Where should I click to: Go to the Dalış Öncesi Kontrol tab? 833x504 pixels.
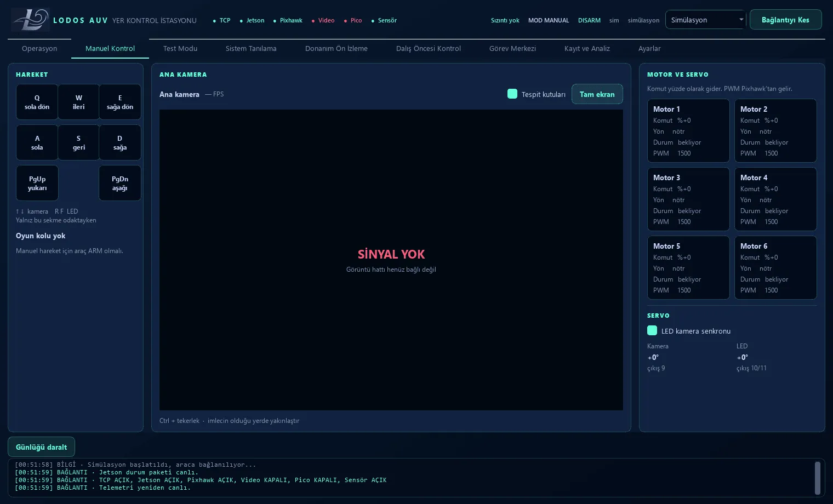[x=429, y=48]
